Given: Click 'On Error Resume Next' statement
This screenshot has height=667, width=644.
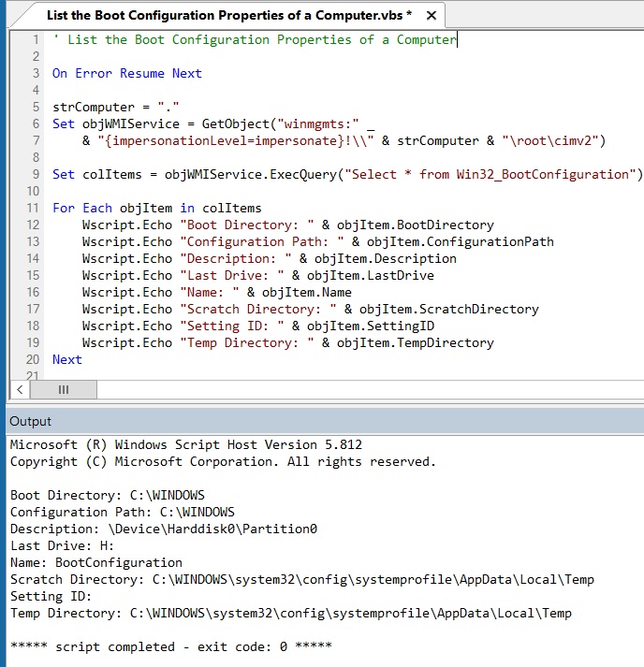Looking at the screenshot, I should tap(127, 73).
